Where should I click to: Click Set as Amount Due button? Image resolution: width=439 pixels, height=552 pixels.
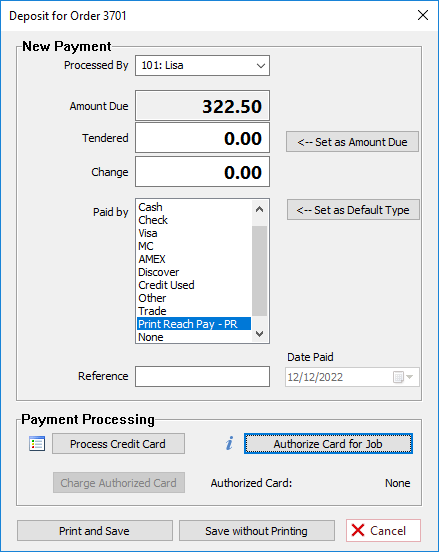[352, 142]
